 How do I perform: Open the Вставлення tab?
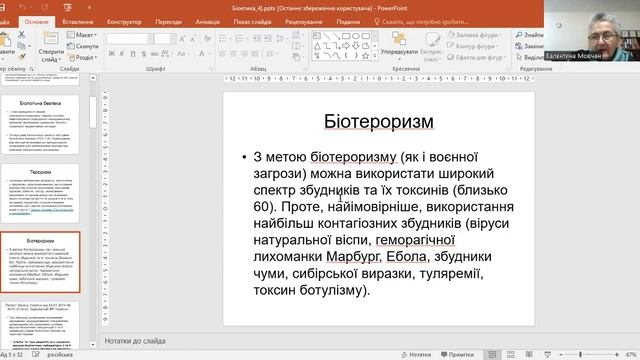tap(78, 22)
